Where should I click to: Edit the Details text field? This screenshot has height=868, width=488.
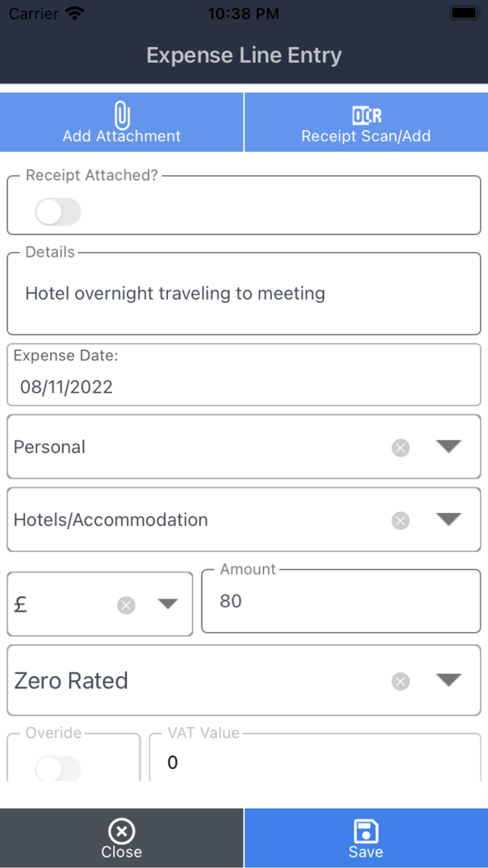pyautogui.click(x=244, y=294)
